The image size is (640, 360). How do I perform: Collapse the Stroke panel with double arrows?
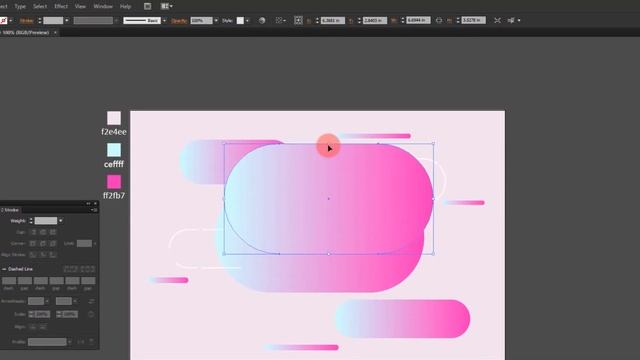point(88,203)
